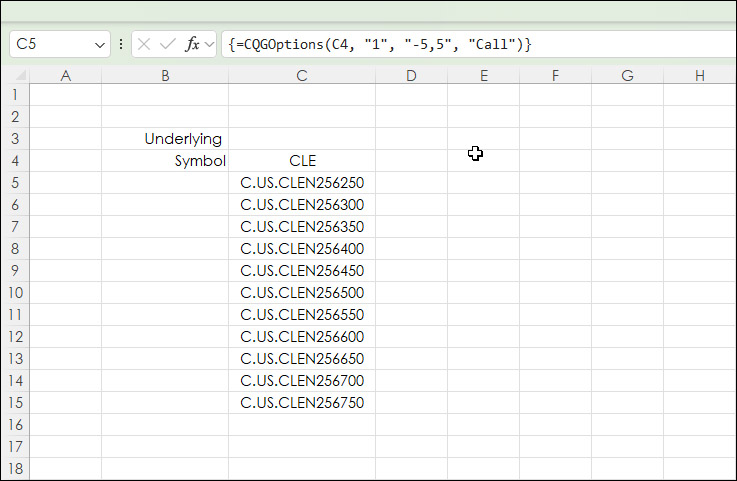Click the three-dot Name Box resize handle
Viewport: 737px width, 481px height.
(121, 44)
